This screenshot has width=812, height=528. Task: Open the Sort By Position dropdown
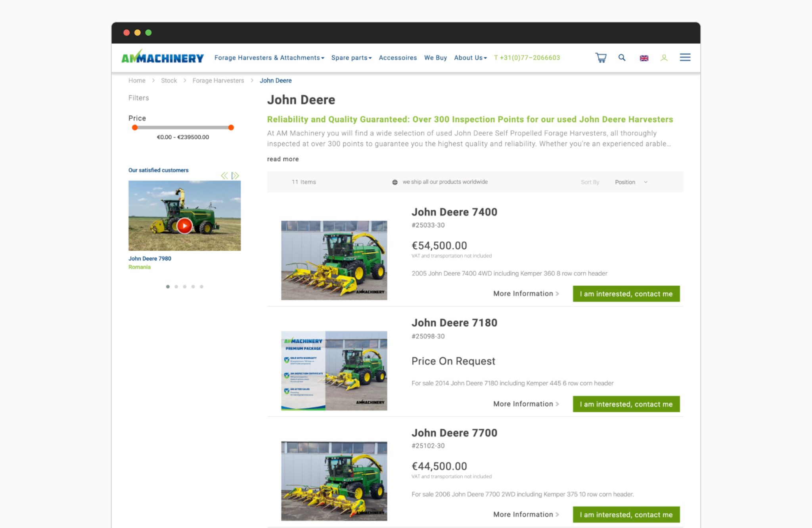[x=631, y=182]
